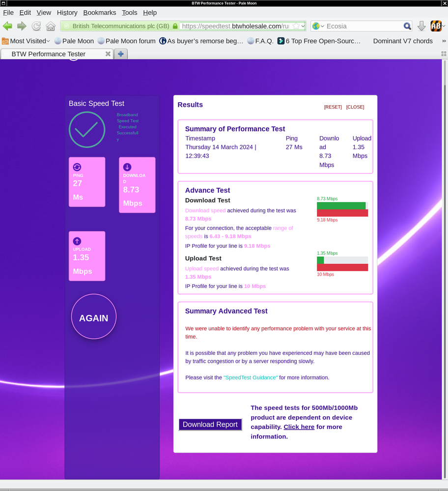Expand the Ecosia search engine dropdown

coord(318,26)
